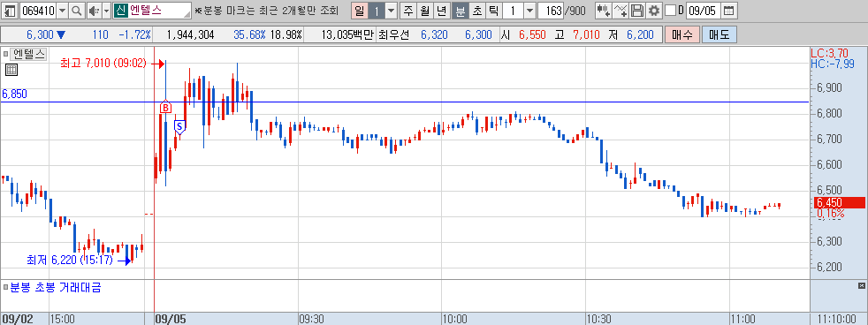
Task: Click the 163 candle count input field
Action: coord(551,11)
